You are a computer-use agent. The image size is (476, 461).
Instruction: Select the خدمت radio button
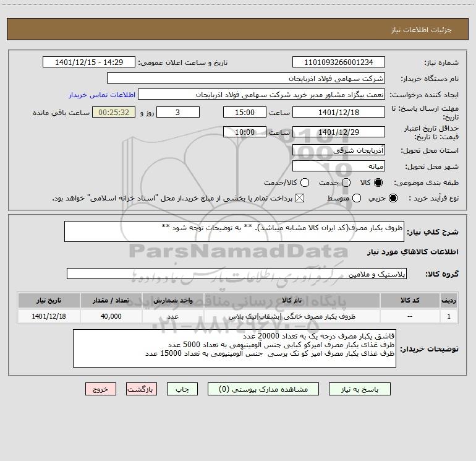[x=346, y=183]
